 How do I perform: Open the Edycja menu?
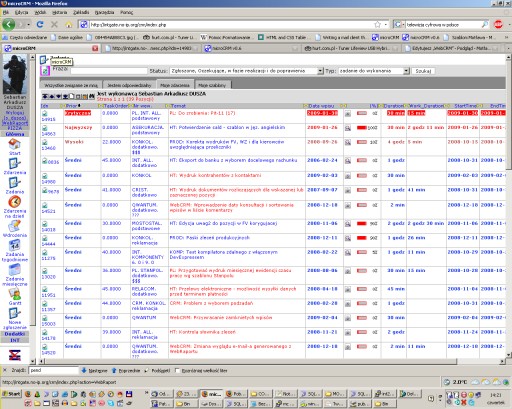[21, 12]
